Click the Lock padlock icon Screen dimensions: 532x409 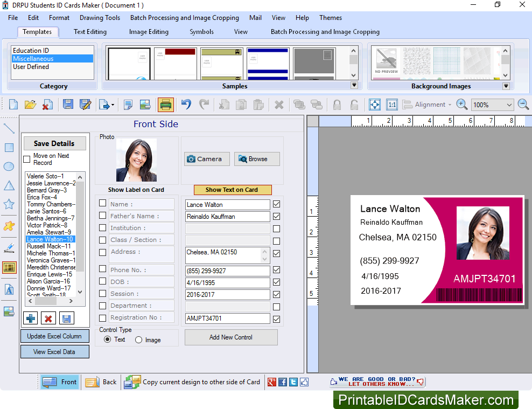(337, 105)
